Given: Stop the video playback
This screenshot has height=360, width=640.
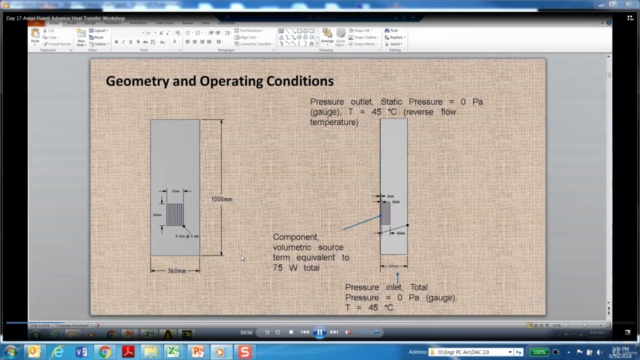Looking at the screenshot, I should pos(291,332).
